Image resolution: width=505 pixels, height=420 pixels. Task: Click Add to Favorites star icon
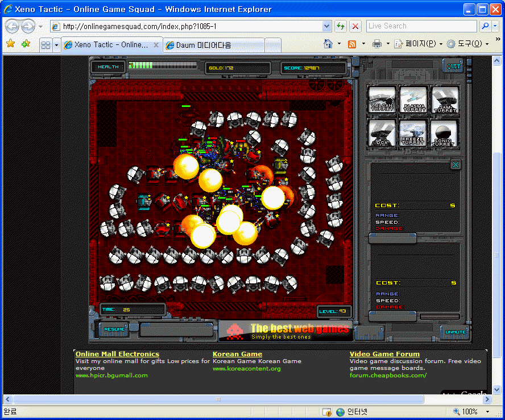coord(26,43)
